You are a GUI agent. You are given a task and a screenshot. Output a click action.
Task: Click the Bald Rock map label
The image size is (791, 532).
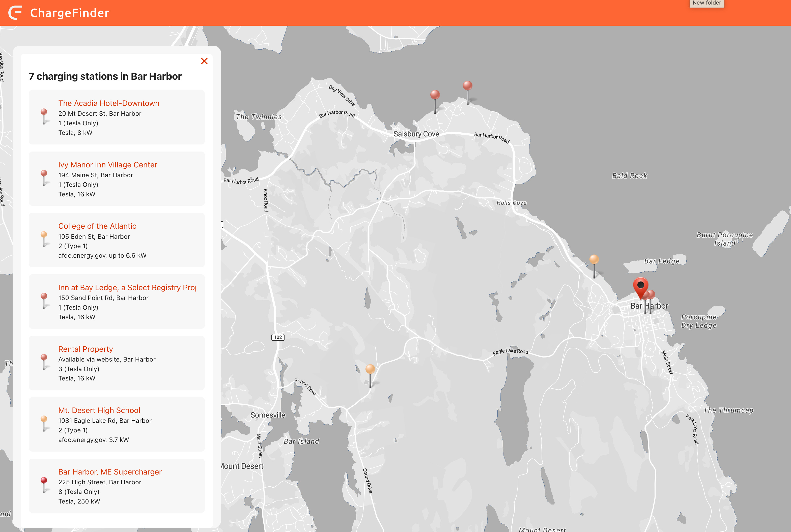pos(630,176)
